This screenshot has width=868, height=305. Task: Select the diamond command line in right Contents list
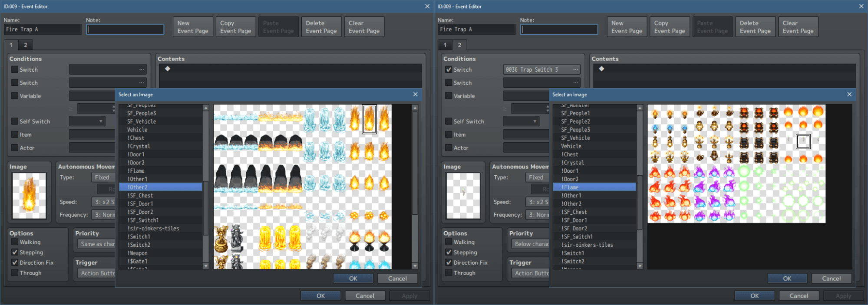pyautogui.click(x=724, y=69)
